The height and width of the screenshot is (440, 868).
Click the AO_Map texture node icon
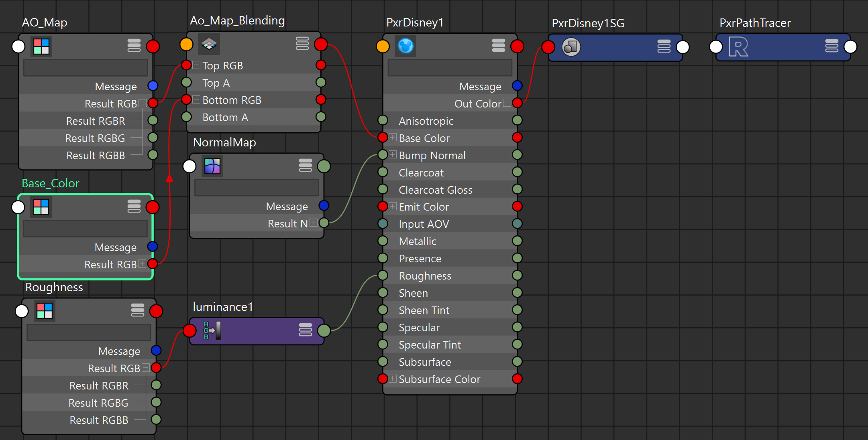pos(41,47)
